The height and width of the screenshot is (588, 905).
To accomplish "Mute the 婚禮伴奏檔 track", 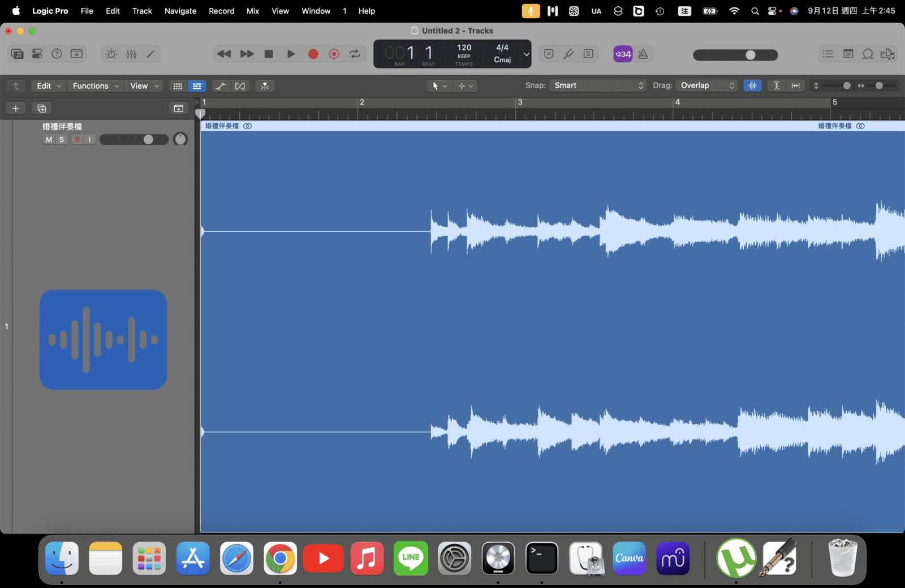I will 49,140.
